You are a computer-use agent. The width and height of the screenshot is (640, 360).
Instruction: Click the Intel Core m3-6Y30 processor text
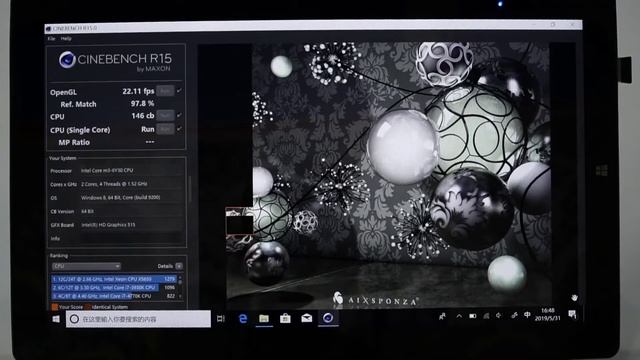click(x=107, y=170)
